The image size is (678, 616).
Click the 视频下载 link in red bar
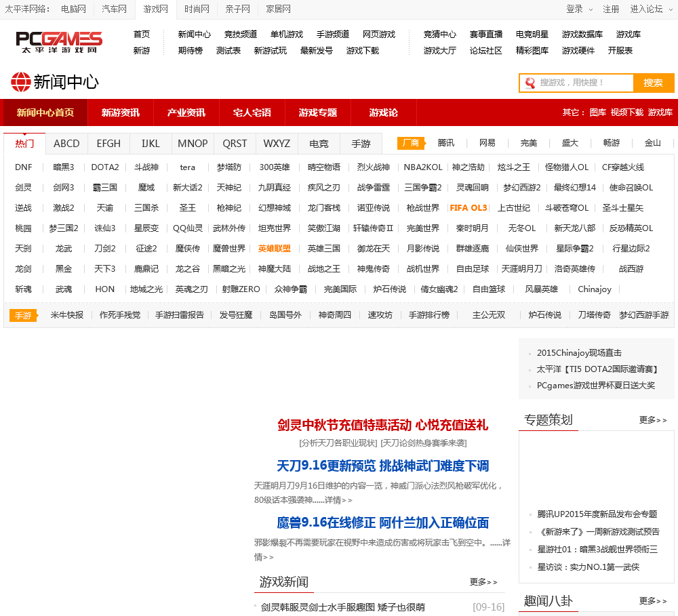point(627,112)
